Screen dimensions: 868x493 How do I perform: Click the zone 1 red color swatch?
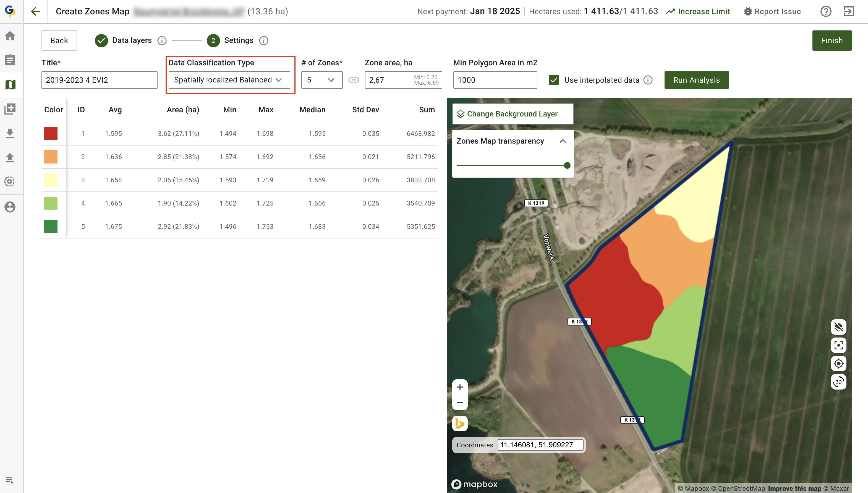51,133
